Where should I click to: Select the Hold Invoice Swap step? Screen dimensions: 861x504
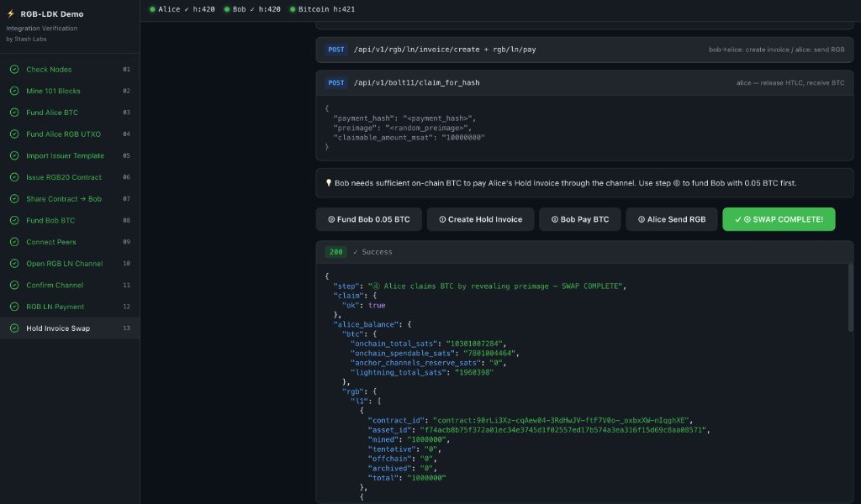point(70,328)
